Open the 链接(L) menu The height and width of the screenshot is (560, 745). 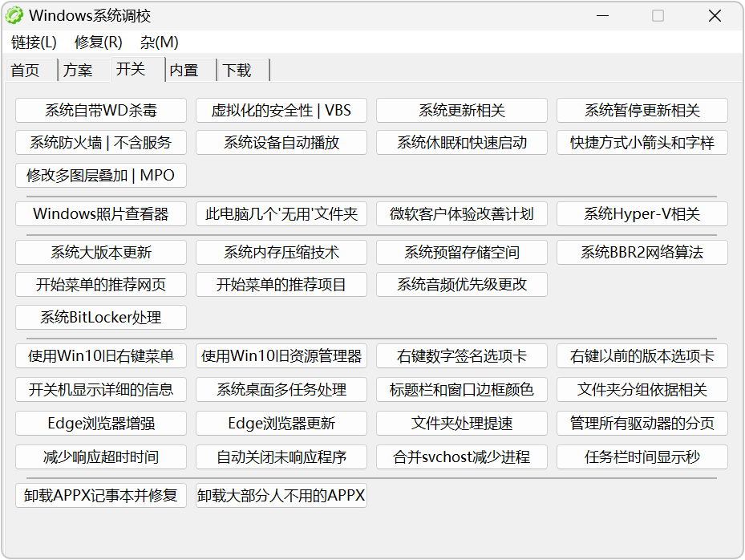(x=34, y=43)
